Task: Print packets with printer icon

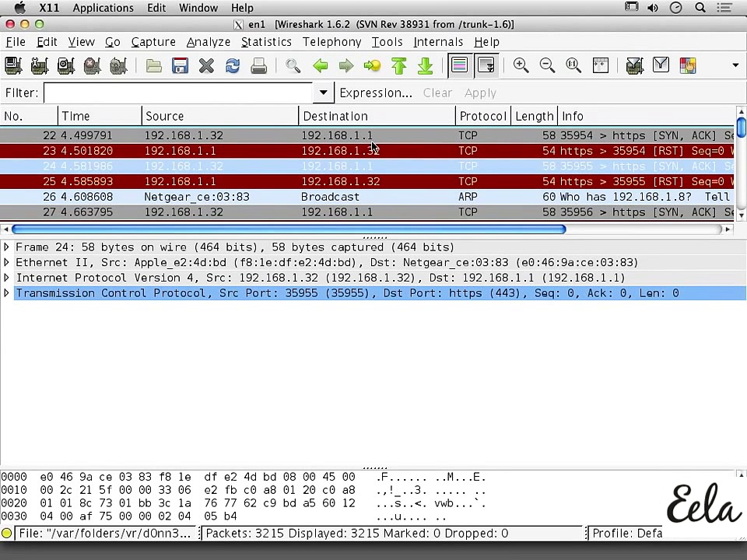Action: click(258, 65)
